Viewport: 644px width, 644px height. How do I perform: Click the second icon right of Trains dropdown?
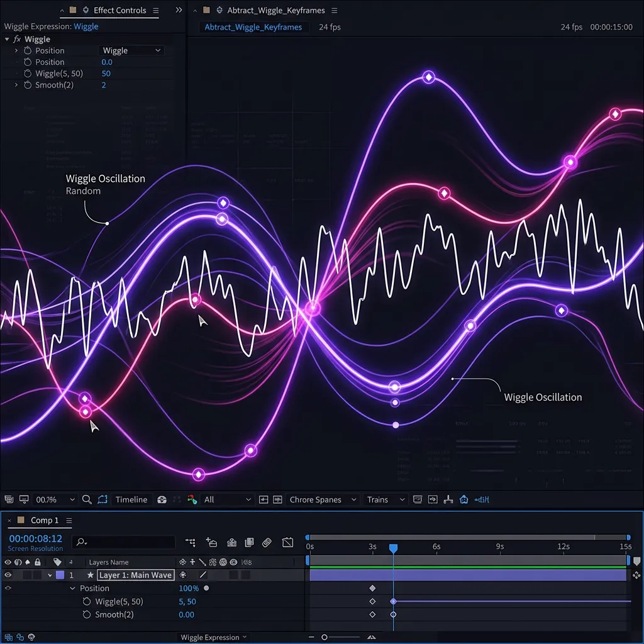[x=433, y=499]
